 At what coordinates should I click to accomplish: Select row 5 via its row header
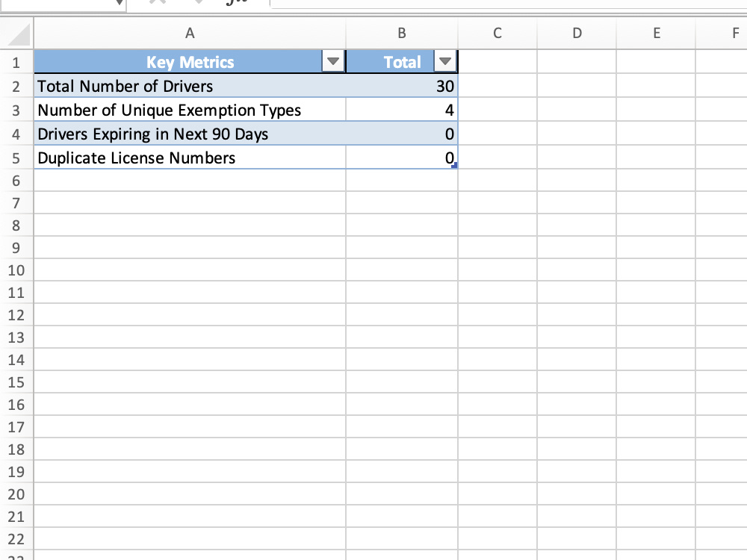(16, 158)
